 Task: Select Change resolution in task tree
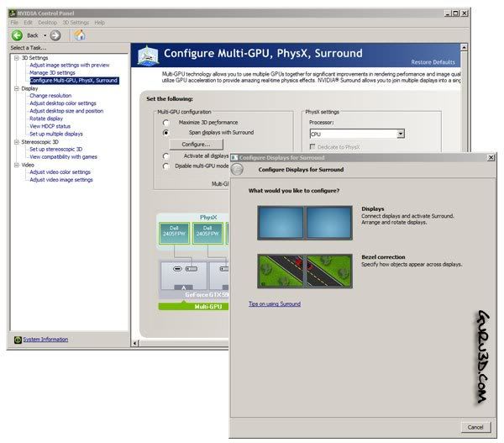[x=50, y=95]
